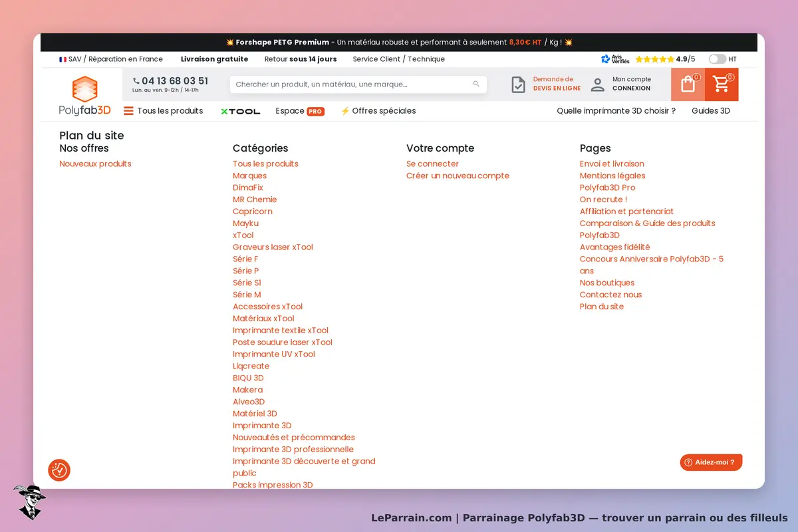Click the hamburger menu icon

(x=128, y=111)
